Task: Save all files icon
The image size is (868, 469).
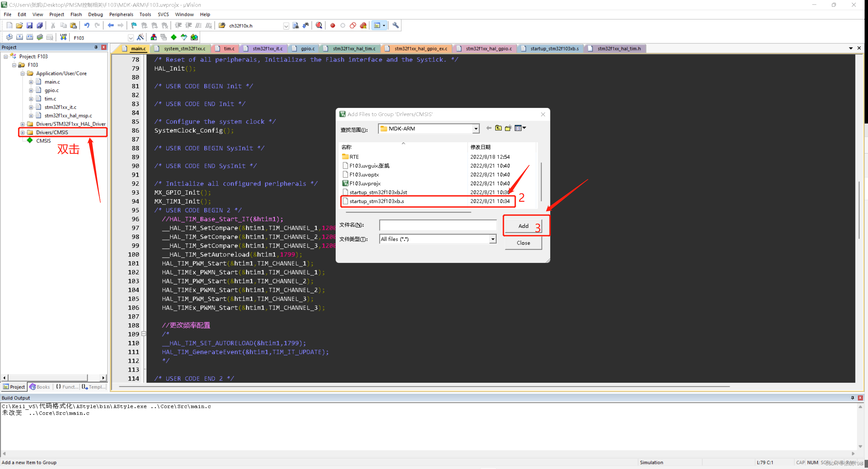Action: pyautogui.click(x=40, y=25)
